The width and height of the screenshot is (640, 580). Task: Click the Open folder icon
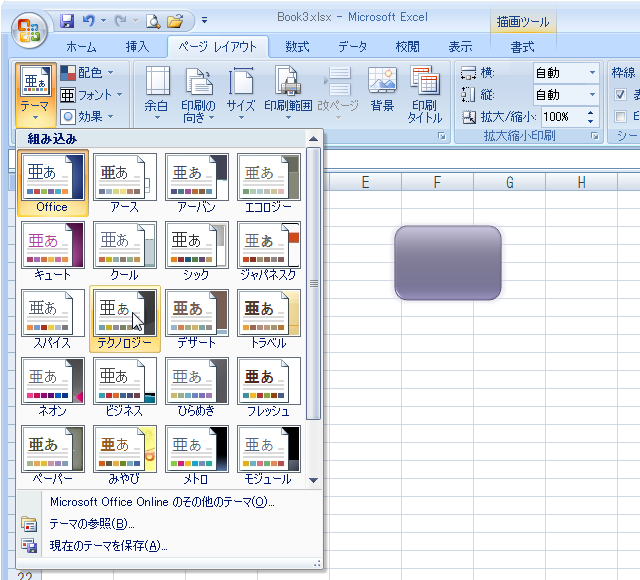[x=176, y=21]
